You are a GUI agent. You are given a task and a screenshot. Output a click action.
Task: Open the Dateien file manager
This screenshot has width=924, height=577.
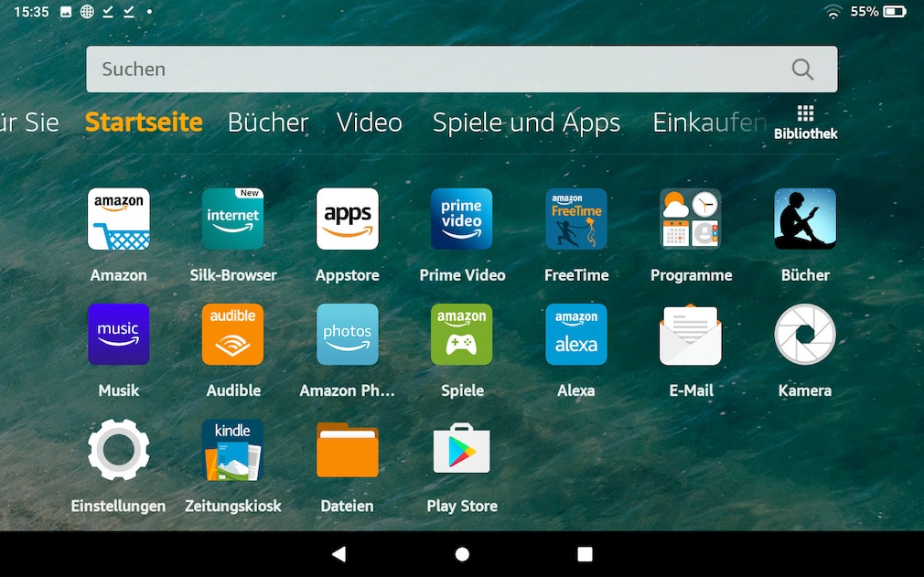point(347,450)
